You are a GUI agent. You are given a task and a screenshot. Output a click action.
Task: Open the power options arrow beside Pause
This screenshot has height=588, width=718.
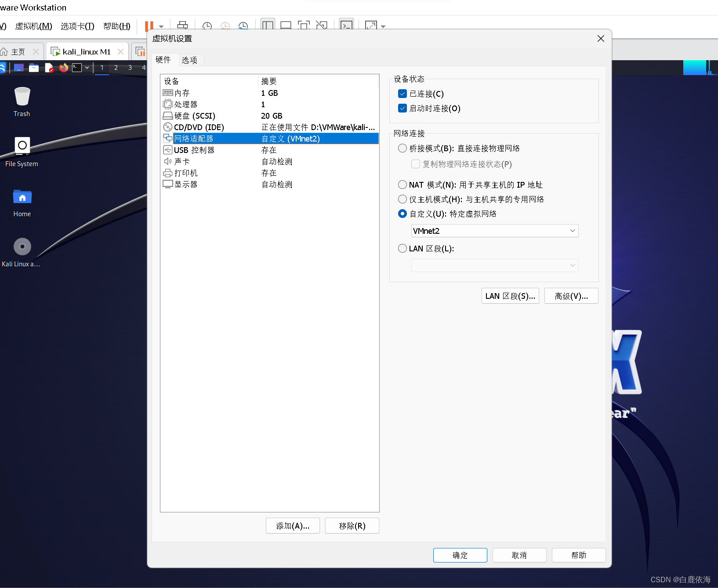[x=161, y=26]
